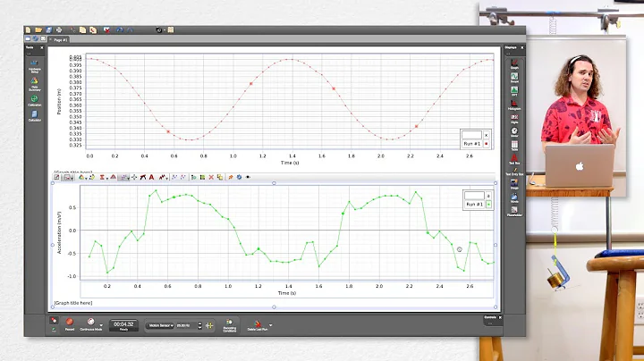This screenshot has height=361, width=644.
Task: Open graph properties with blue gear
Action: (x=239, y=177)
